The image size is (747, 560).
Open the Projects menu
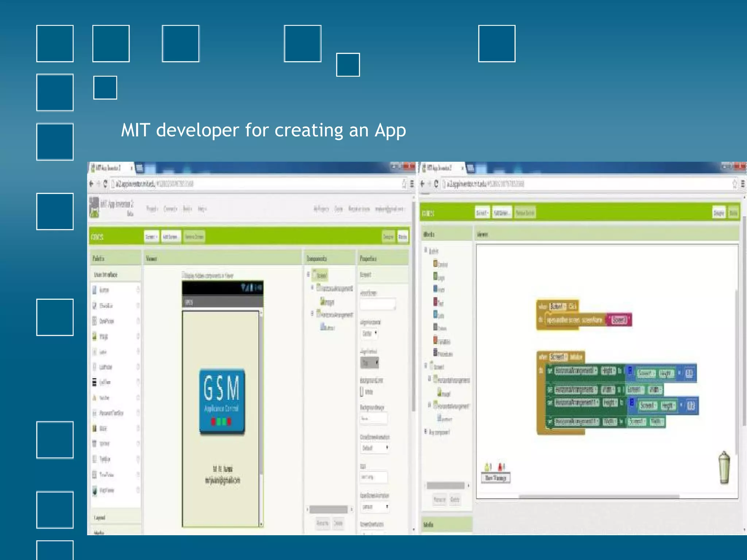click(x=152, y=209)
